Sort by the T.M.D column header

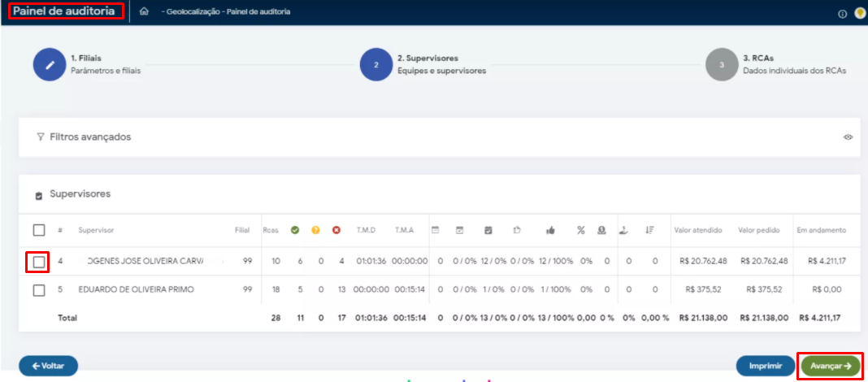coord(366,230)
